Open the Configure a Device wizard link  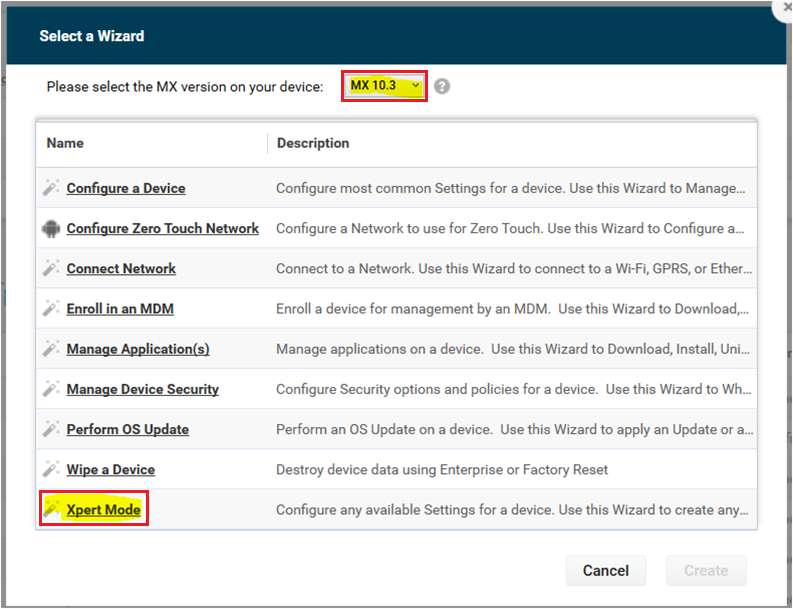125,188
